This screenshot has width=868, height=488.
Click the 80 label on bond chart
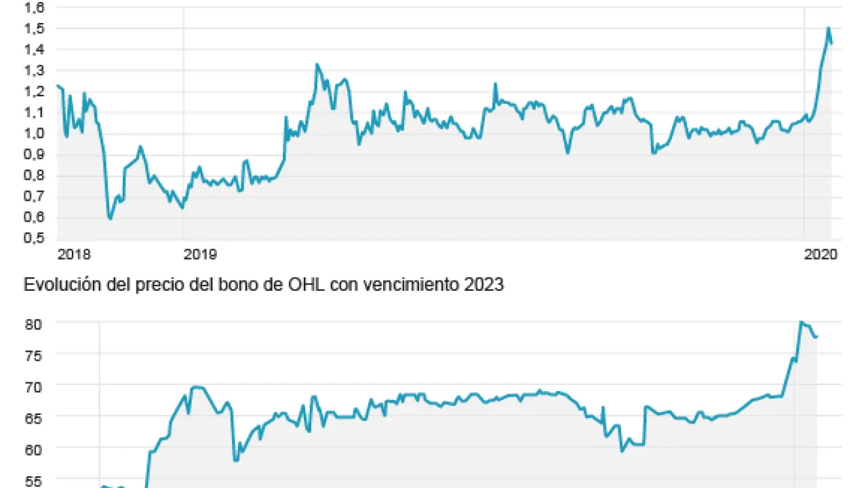(33, 324)
